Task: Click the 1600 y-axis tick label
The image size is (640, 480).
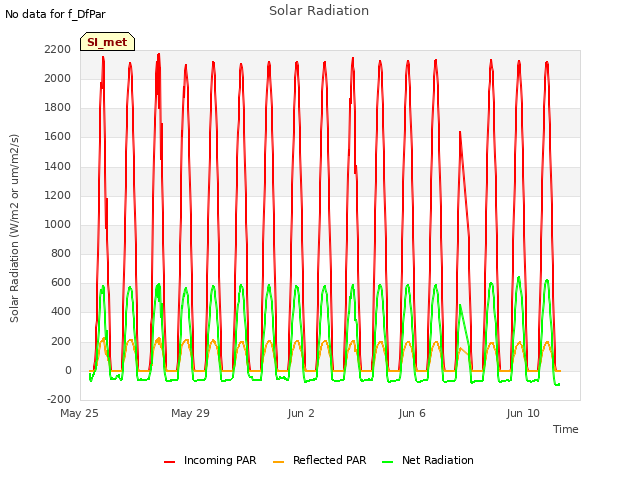Action: [58, 137]
